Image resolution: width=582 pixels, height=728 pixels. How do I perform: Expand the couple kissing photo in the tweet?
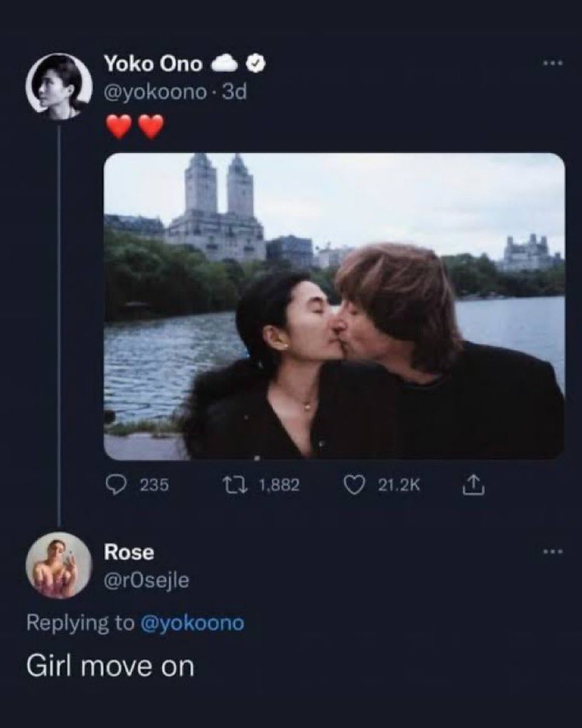[x=334, y=306]
